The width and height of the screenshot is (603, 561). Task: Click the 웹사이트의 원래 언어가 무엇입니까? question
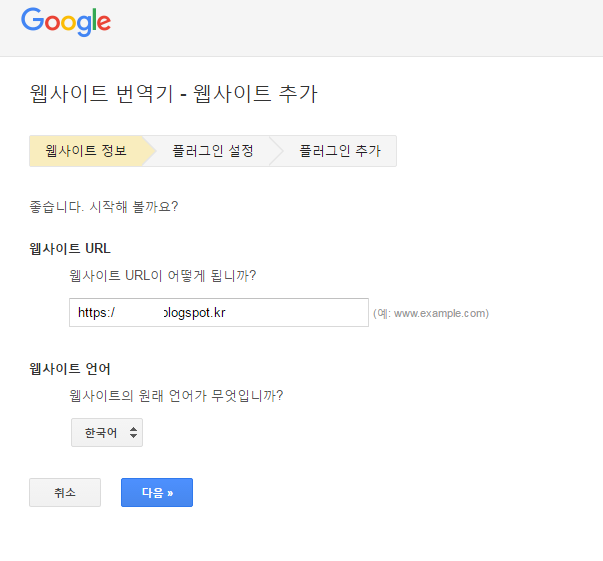pos(176,395)
